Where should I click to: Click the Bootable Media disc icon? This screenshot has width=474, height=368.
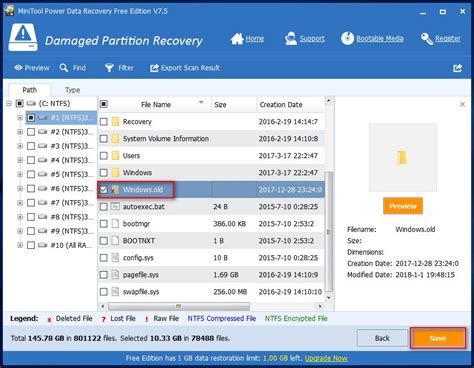point(347,39)
